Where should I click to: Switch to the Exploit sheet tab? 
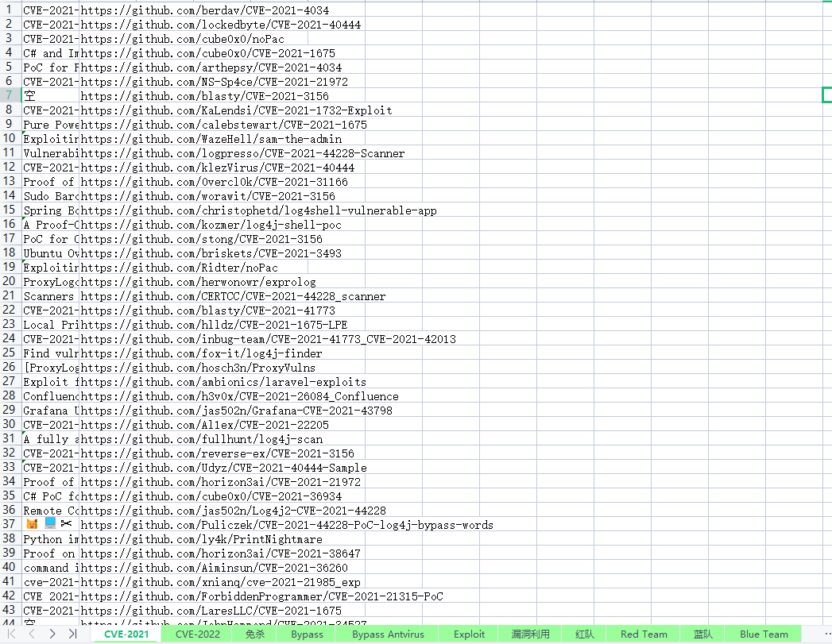[x=469, y=634]
